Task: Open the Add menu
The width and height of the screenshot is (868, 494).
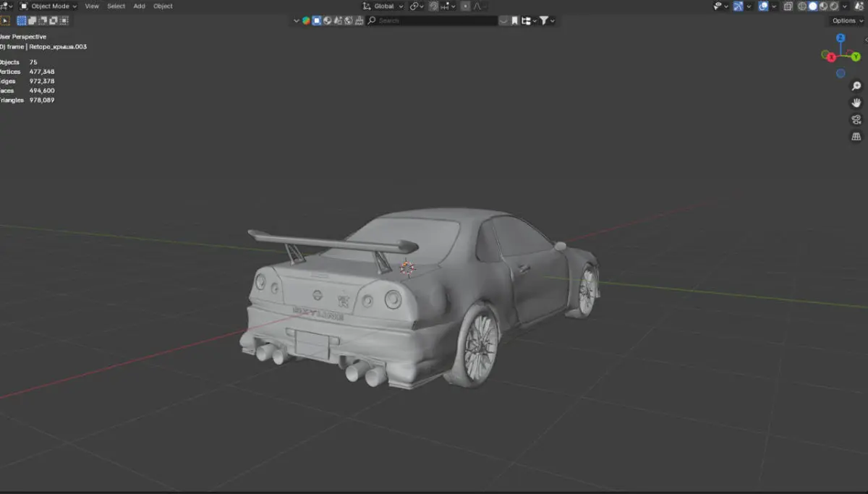Action: [x=139, y=6]
